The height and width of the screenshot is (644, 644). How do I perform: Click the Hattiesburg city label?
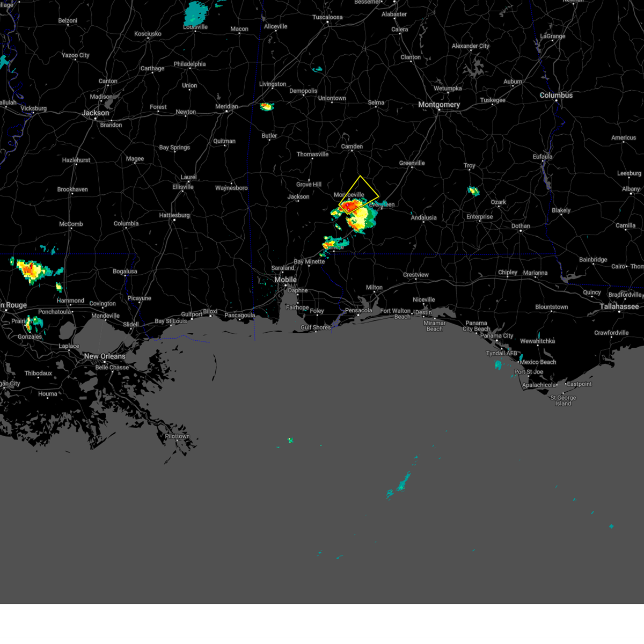174,215
